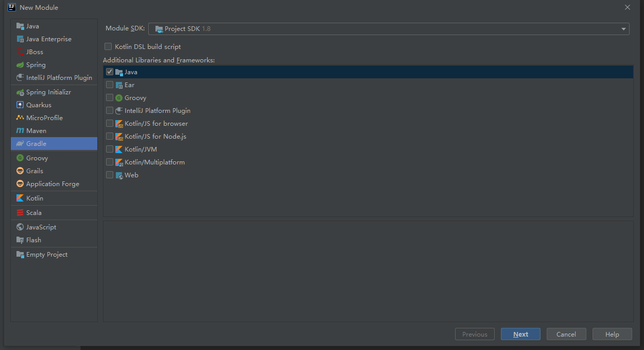This screenshot has width=644, height=350.
Task: Open the Module SDK dropdown
Action: point(389,29)
